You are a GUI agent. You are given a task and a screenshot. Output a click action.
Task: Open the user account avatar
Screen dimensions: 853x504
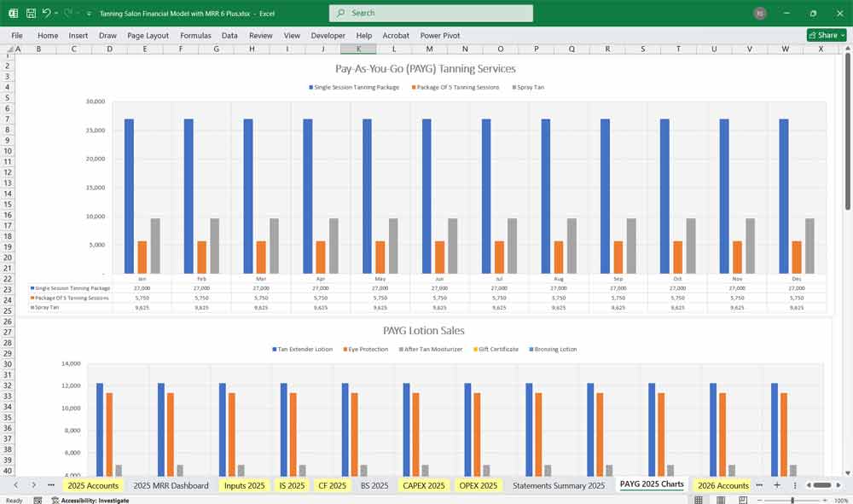[x=760, y=14]
